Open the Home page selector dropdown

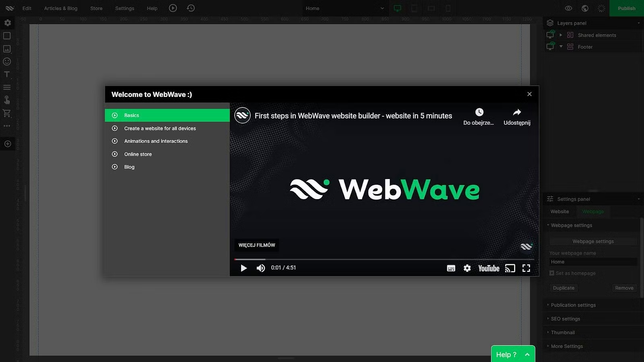coord(345,8)
